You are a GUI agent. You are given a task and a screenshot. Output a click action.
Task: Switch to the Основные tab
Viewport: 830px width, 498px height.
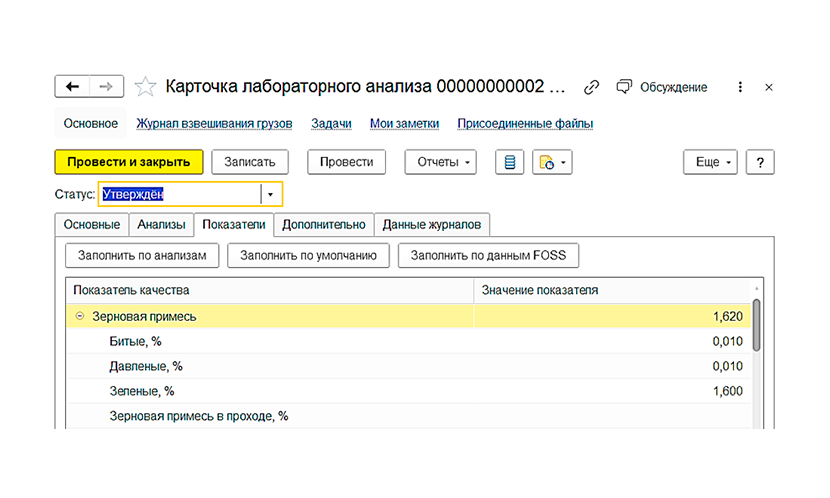[x=92, y=225]
